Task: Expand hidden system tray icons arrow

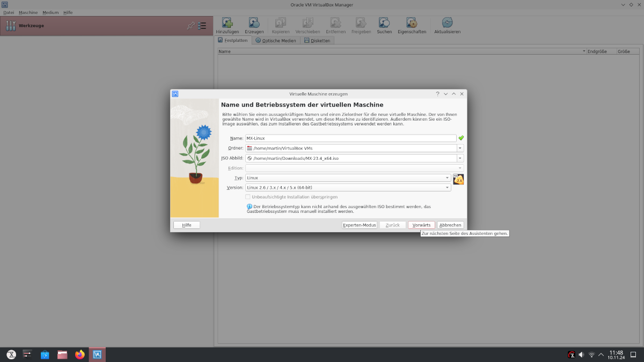Action: 601,354
